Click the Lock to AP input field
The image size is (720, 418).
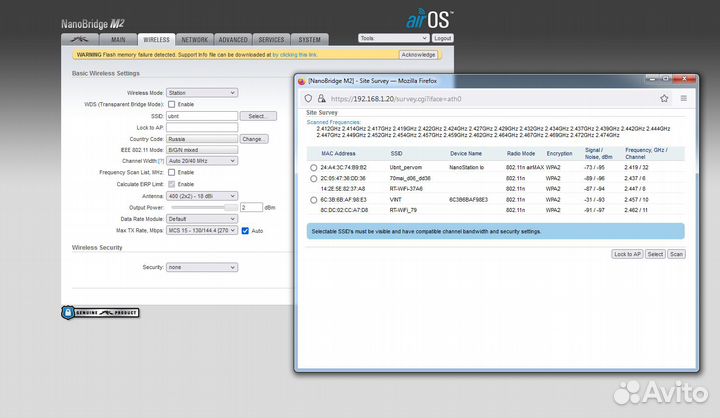pos(202,127)
